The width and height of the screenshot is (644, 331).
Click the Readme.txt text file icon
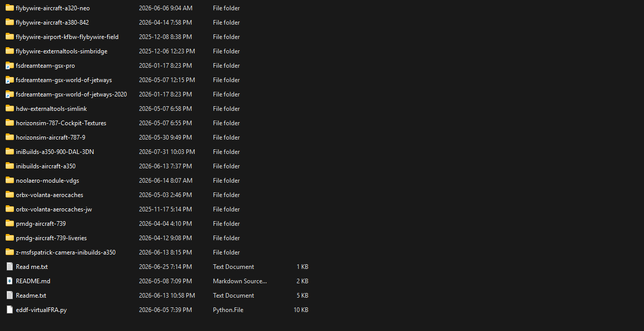9,295
